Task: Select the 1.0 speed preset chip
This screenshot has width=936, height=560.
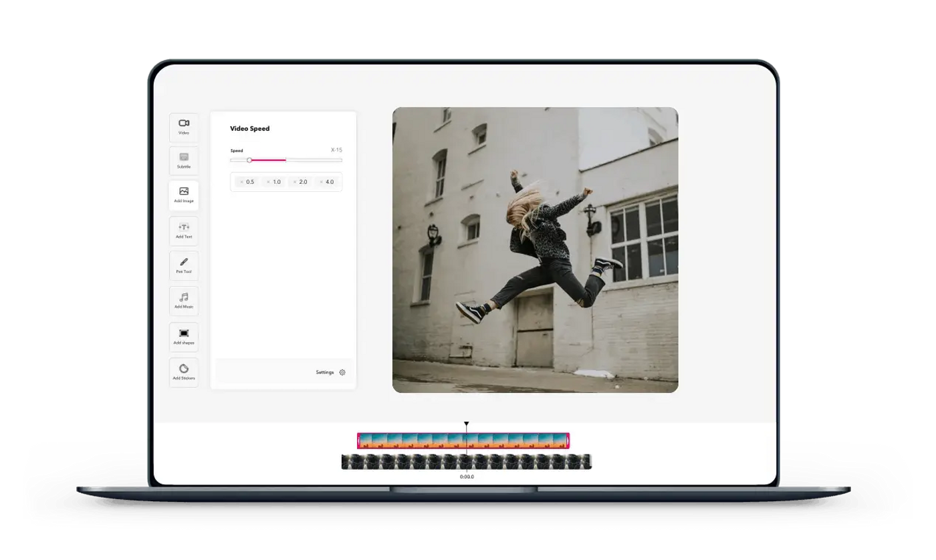Action: [x=275, y=181]
